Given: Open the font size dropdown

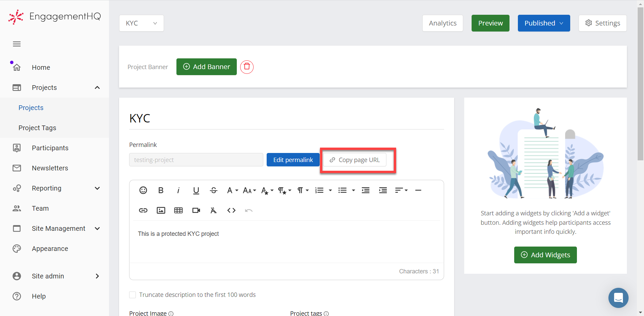Looking at the screenshot, I should (x=249, y=190).
